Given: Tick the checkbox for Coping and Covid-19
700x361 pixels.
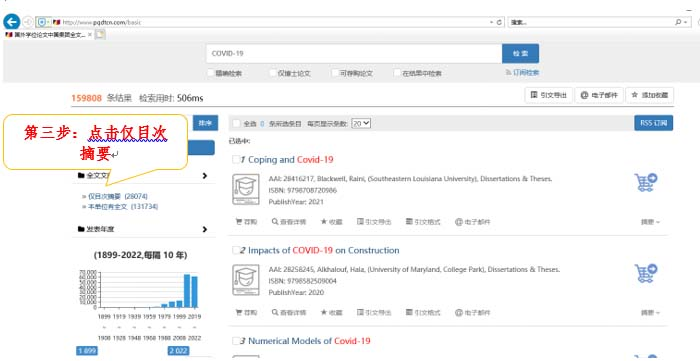Looking at the screenshot, I should tap(236, 159).
